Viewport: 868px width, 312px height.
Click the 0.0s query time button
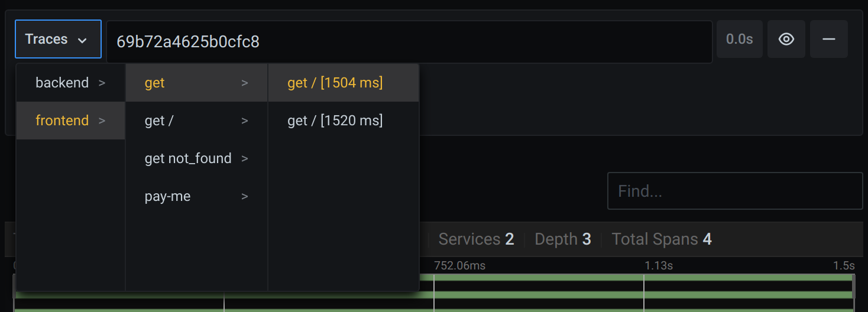[x=739, y=39]
